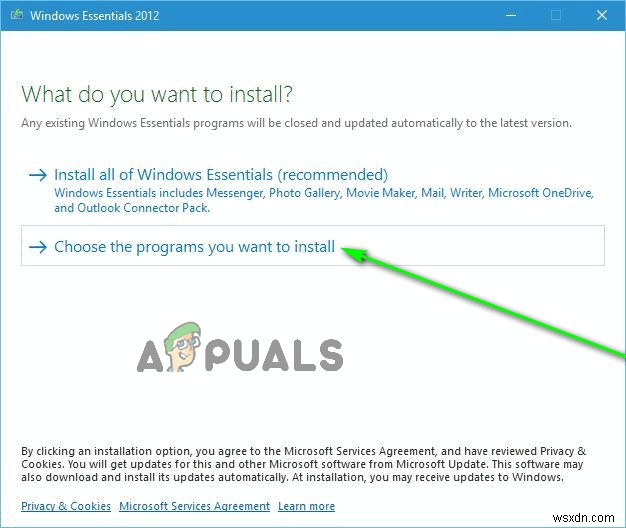Click the Appuals mascot face logo
This screenshot has height=528, width=626.
coord(183,347)
